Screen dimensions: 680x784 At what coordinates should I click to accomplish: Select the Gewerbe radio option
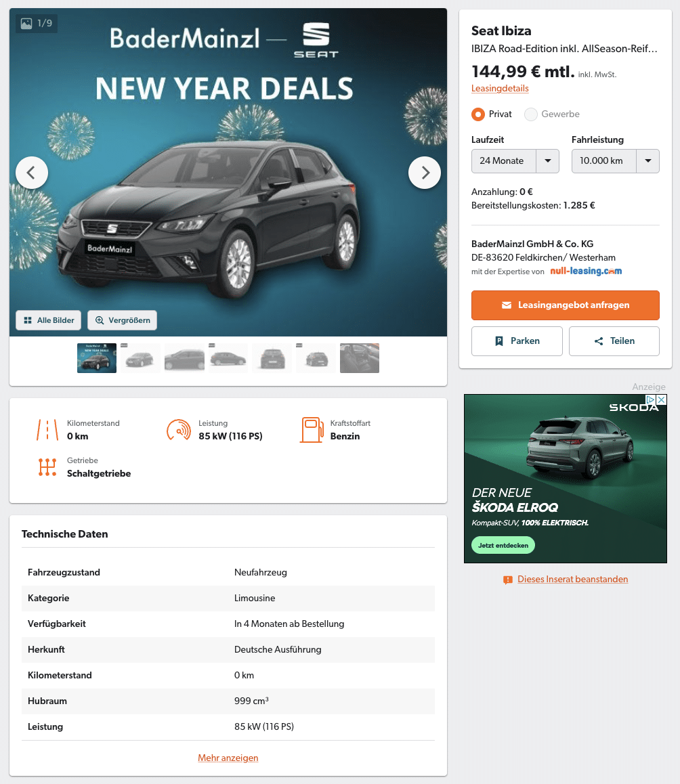(531, 114)
